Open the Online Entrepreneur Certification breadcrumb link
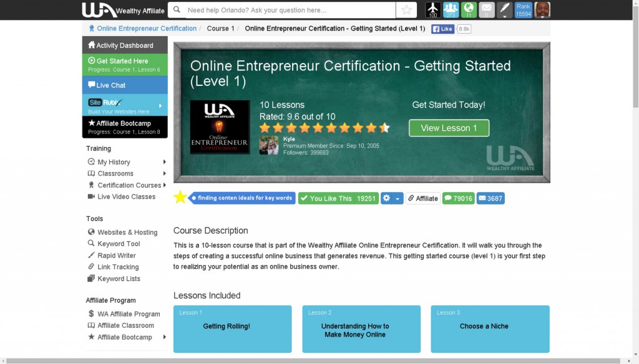The width and height of the screenshot is (639, 364). pos(147,29)
